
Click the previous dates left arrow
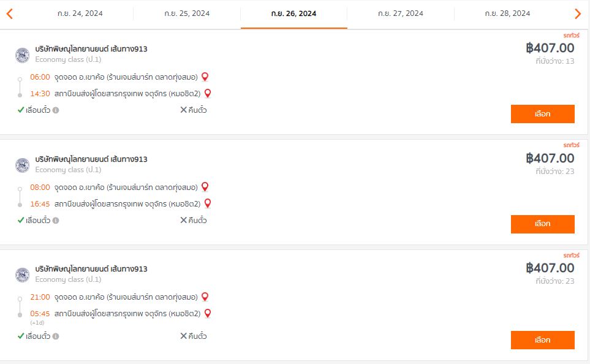pyautogui.click(x=10, y=14)
